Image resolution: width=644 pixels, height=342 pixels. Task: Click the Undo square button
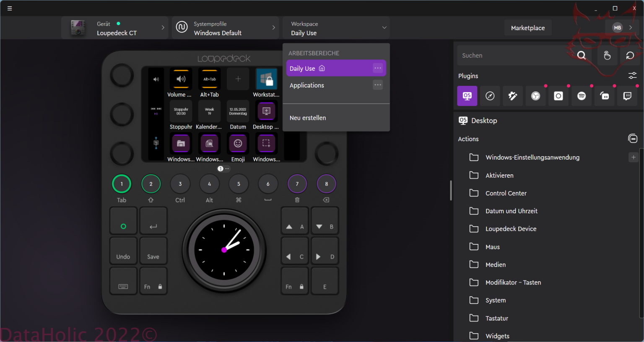pos(123,251)
